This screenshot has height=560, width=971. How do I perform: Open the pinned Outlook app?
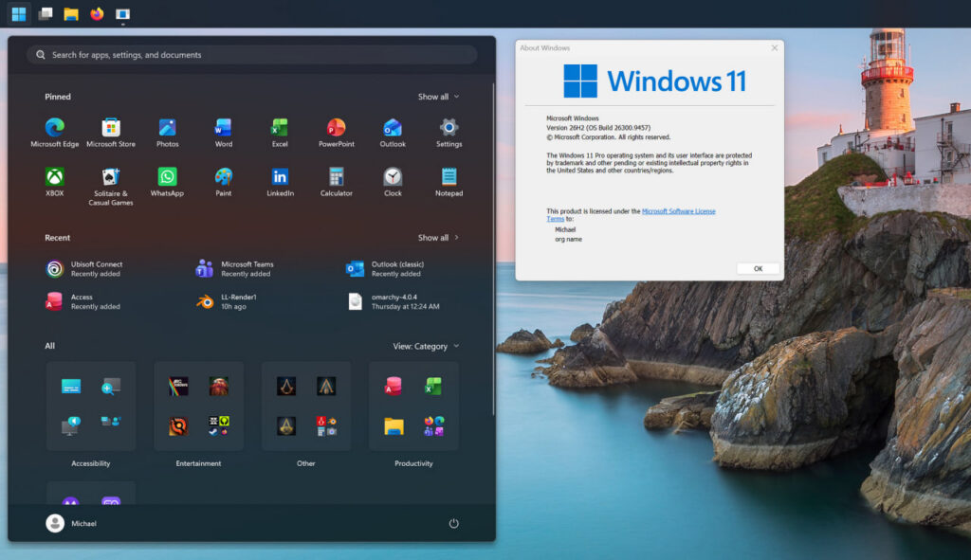[393, 133]
